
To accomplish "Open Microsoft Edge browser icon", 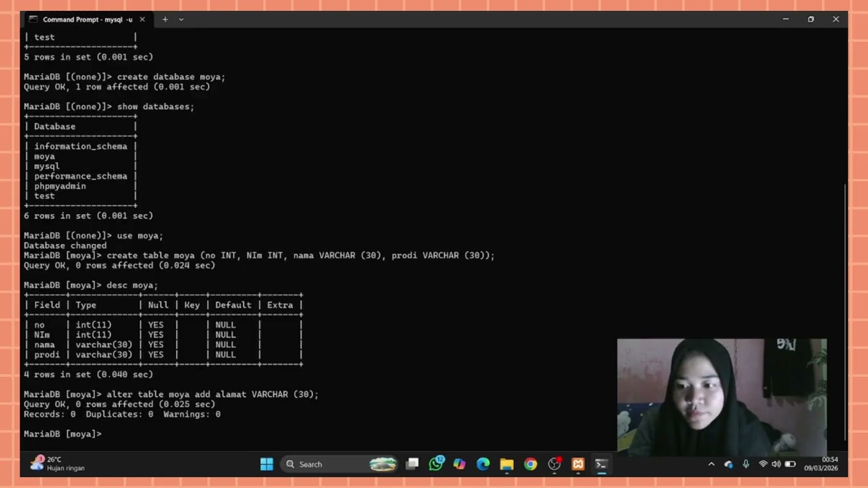I will tap(483, 464).
